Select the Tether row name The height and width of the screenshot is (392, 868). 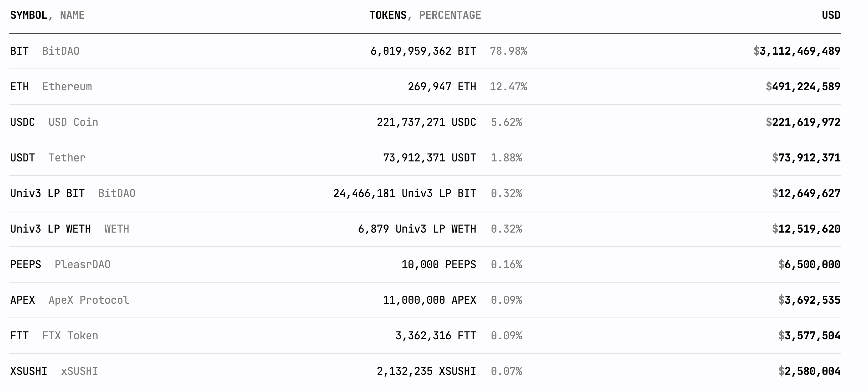point(67,158)
